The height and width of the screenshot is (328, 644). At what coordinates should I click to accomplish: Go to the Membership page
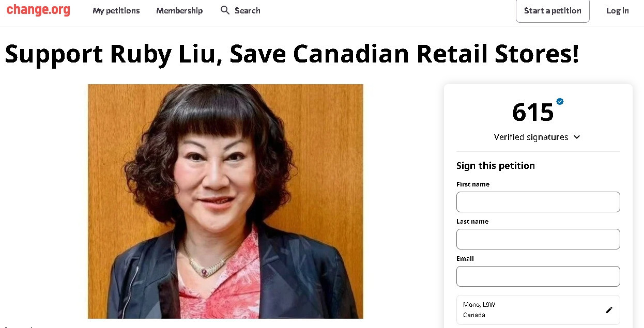(179, 10)
